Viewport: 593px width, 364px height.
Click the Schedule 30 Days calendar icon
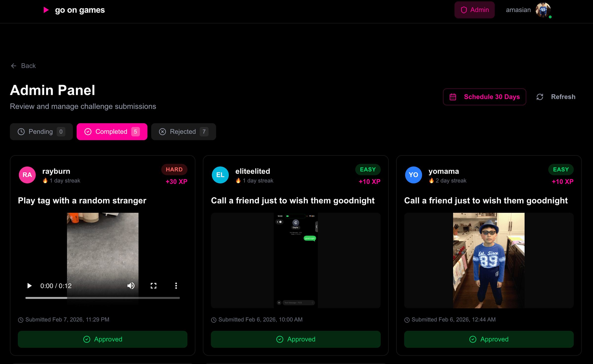[453, 97]
